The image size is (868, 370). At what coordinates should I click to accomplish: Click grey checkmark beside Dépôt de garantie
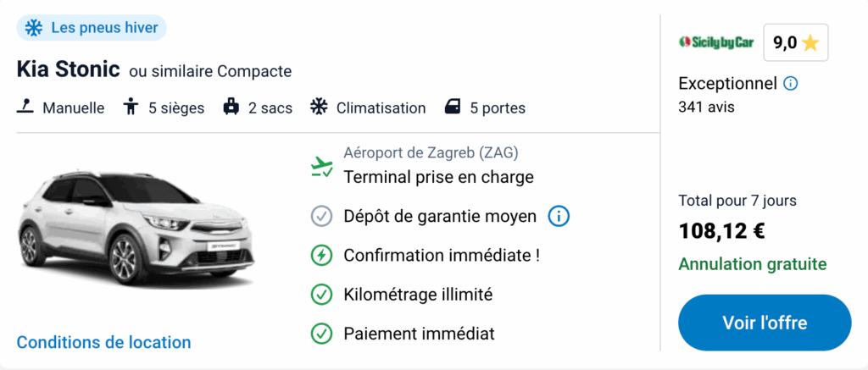(x=321, y=216)
